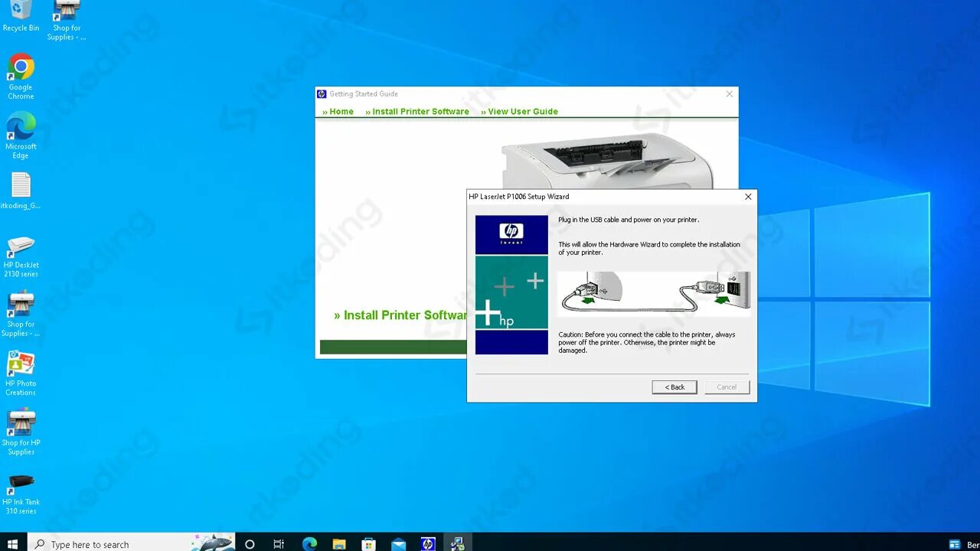The width and height of the screenshot is (980, 551).
Task: Select Shop for Supplies icon below DeskJet 2130
Action: click(x=21, y=314)
